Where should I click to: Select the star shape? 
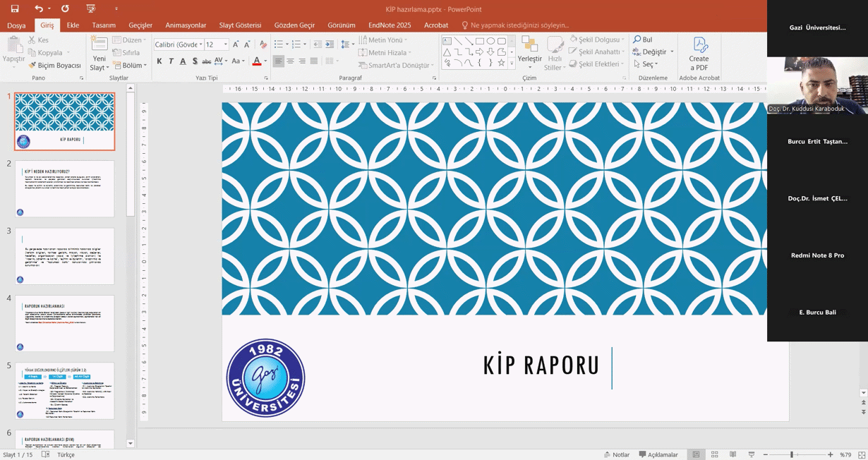(x=501, y=63)
